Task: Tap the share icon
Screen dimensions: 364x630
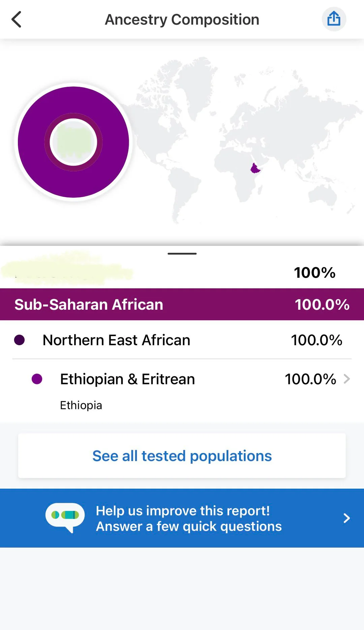Action: click(x=334, y=19)
